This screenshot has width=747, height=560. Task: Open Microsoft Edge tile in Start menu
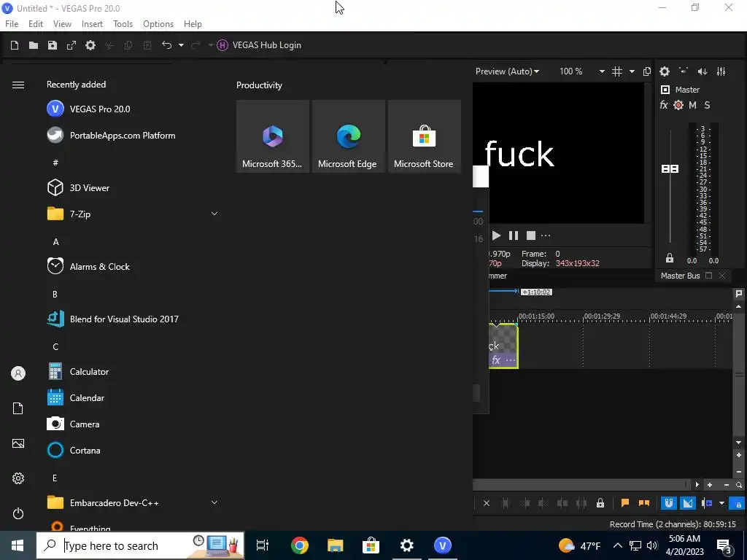348,136
